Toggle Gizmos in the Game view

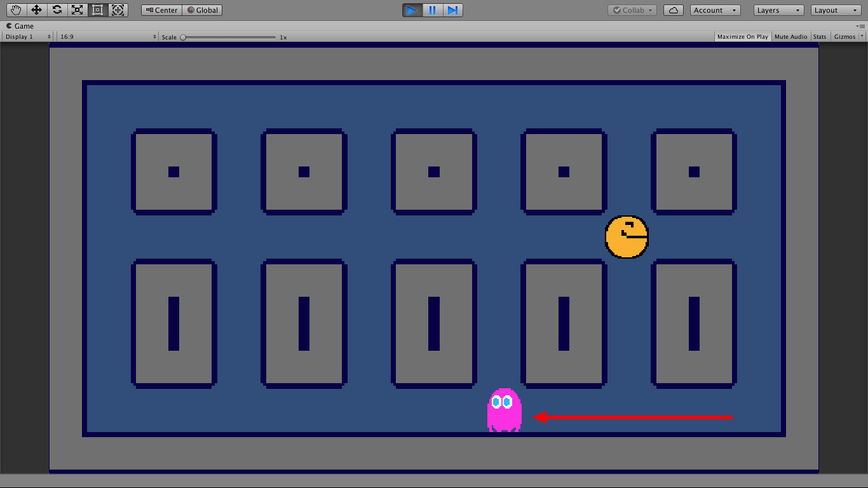pos(844,37)
